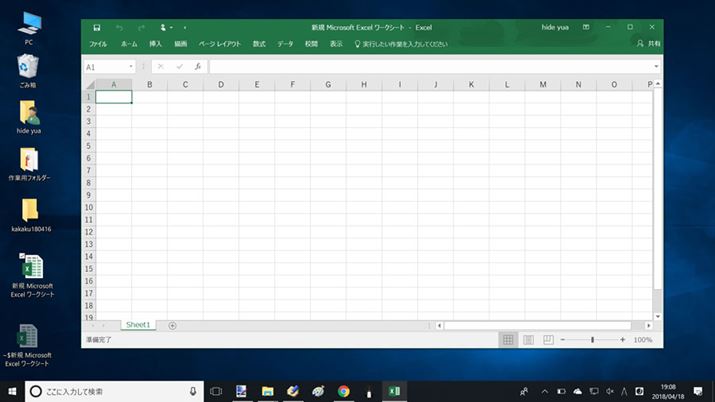This screenshot has height=402, width=715.
Task: Open the 数式 (Formulas) ribbon tab
Action: [258, 44]
